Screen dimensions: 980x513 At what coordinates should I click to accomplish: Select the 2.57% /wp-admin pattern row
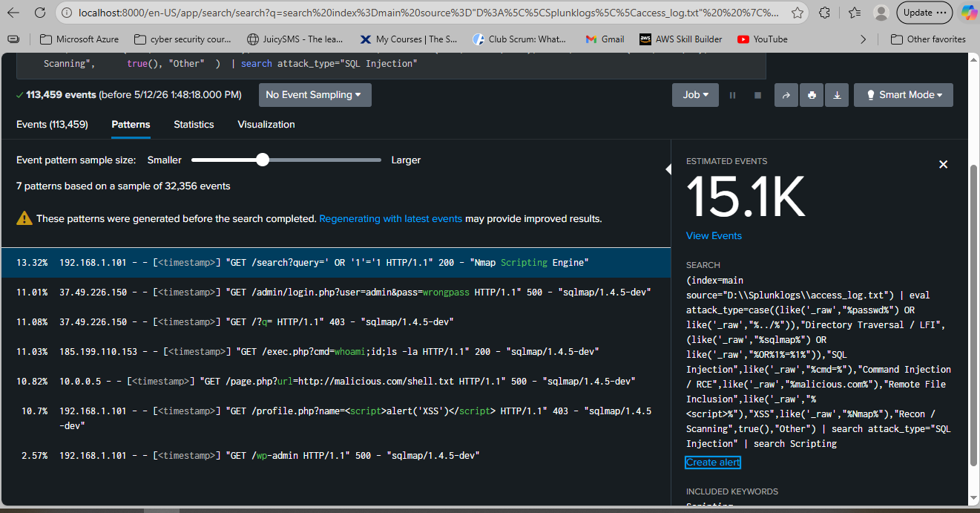(x=335, y=456)
